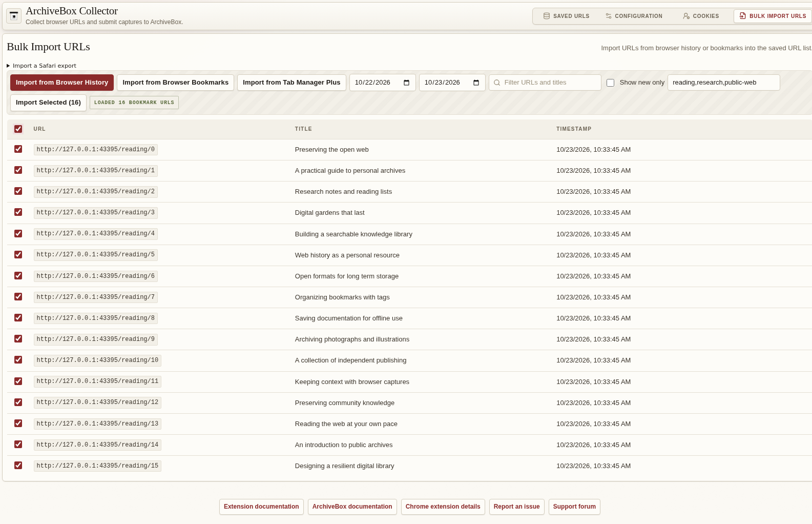Click the search magnifier icon in filter
This screenshot has height=524, width=812.
click(x=497, y=83)
